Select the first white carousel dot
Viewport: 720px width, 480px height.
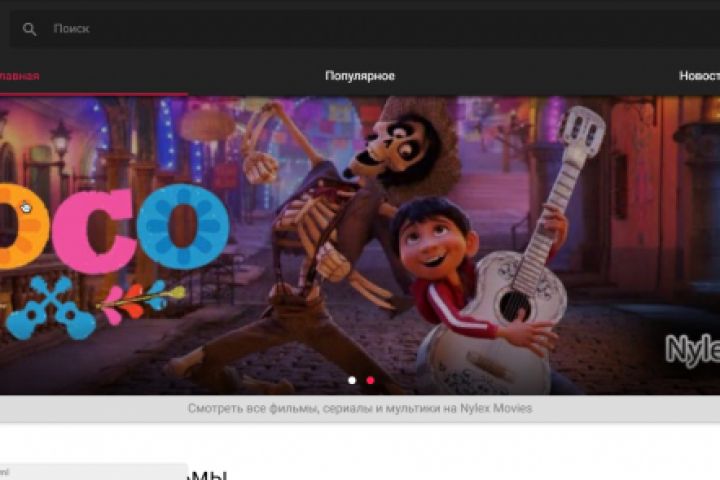click(352, 380)
